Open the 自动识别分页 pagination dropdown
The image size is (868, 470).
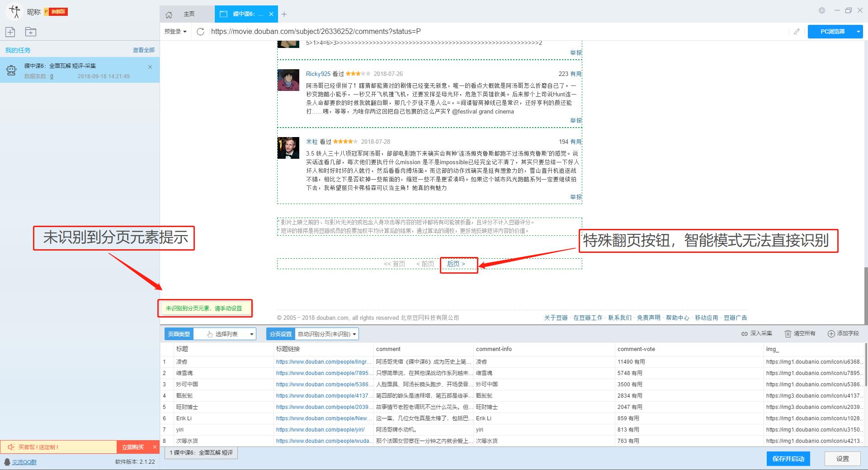pyautogui.click(x=327, y=334)
